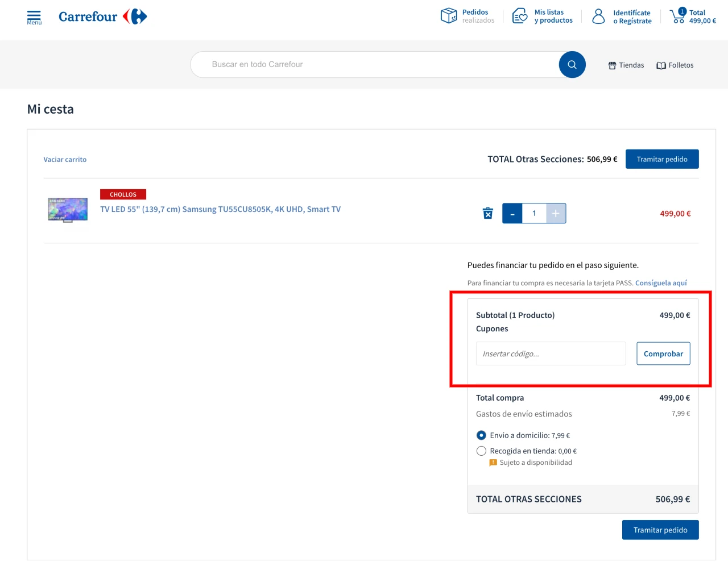Screen dimensions: 728x566
Task: Decrease TV quantity with the minus button
Action: (x=512, y=213)
